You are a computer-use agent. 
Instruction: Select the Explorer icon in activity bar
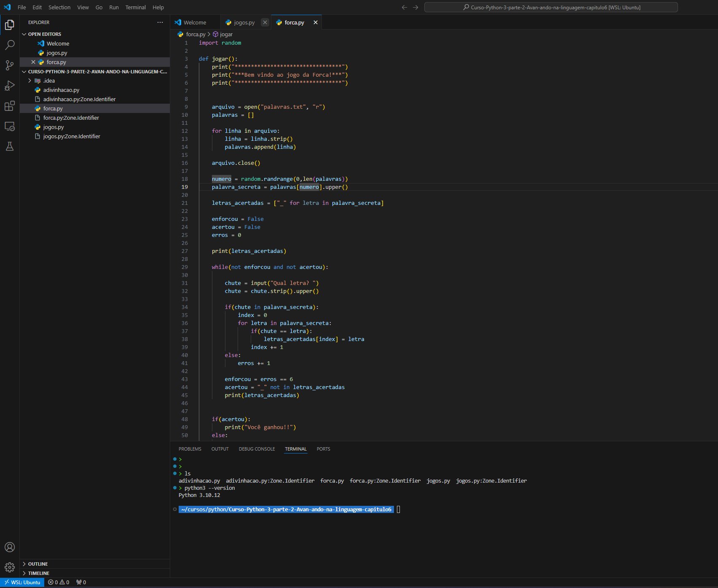click(9, 24)
